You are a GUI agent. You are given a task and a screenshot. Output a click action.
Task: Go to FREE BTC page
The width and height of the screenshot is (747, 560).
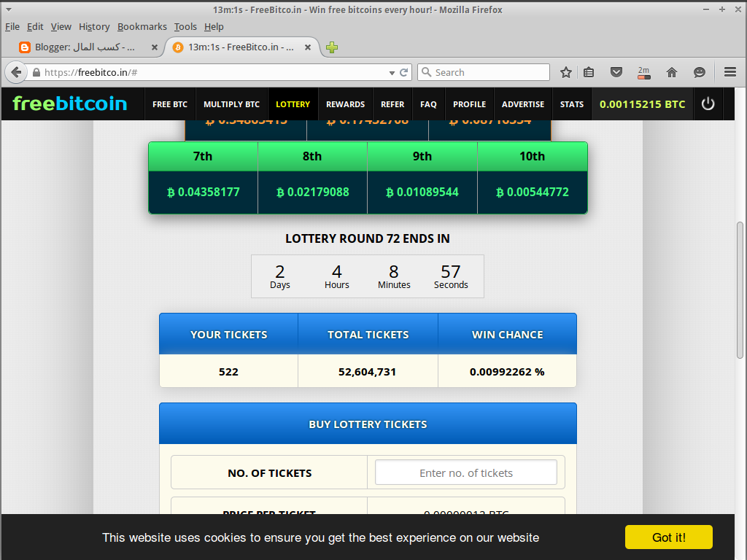pos(170,104)
